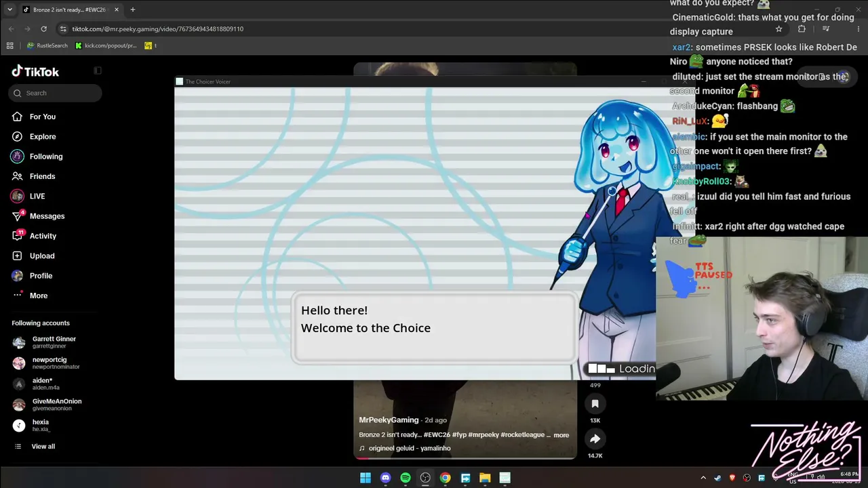Open File Explorer from the taskbar
This screenshot has height=488, width=868.
(x=485, y=478)
